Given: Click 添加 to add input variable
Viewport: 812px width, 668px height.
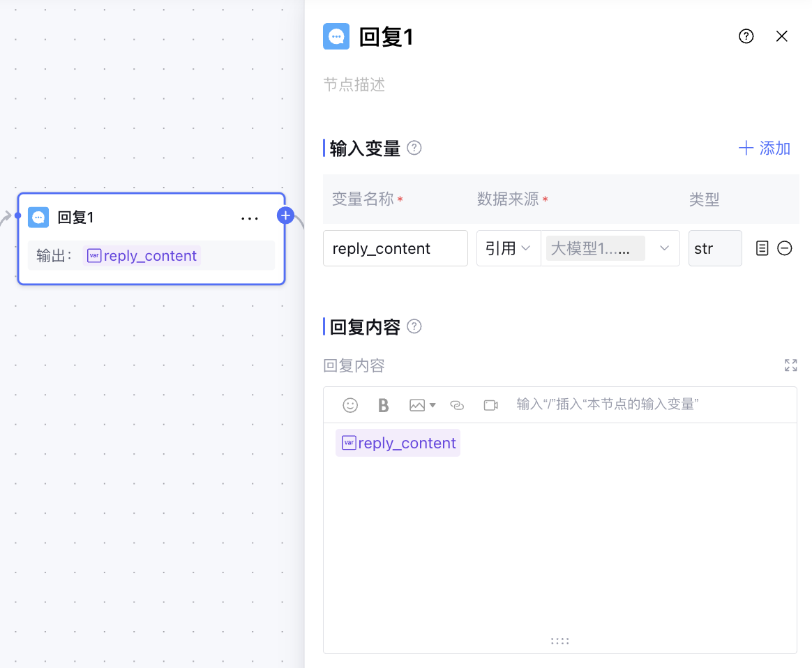Looking at the screenshot, I should pos(765,148).
